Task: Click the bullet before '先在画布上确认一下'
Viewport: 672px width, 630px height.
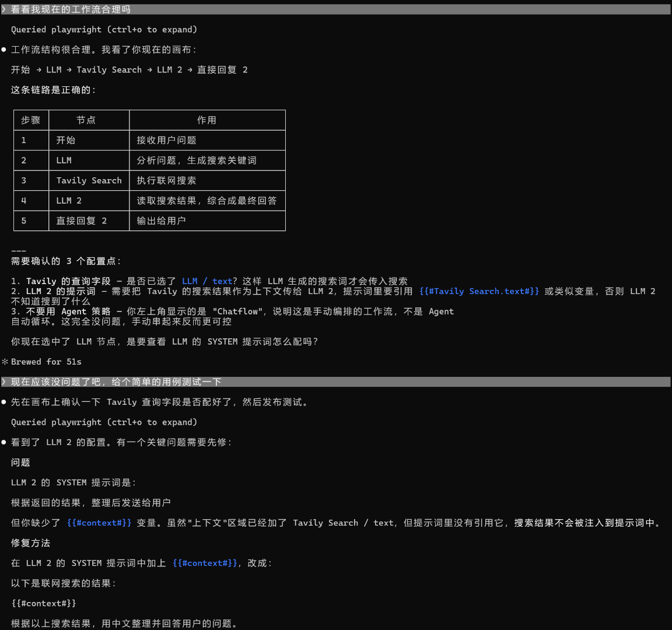Action: tap(4, 402)
